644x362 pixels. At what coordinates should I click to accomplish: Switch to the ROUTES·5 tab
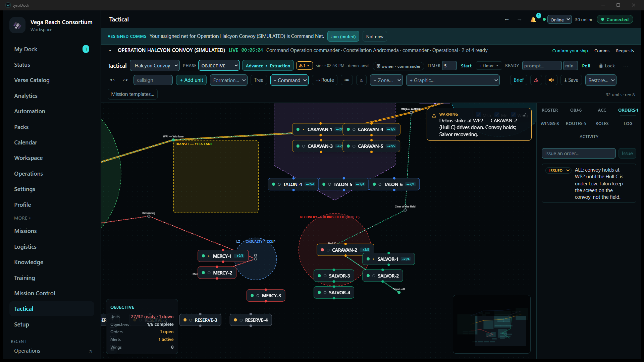(x=576, y=124)
